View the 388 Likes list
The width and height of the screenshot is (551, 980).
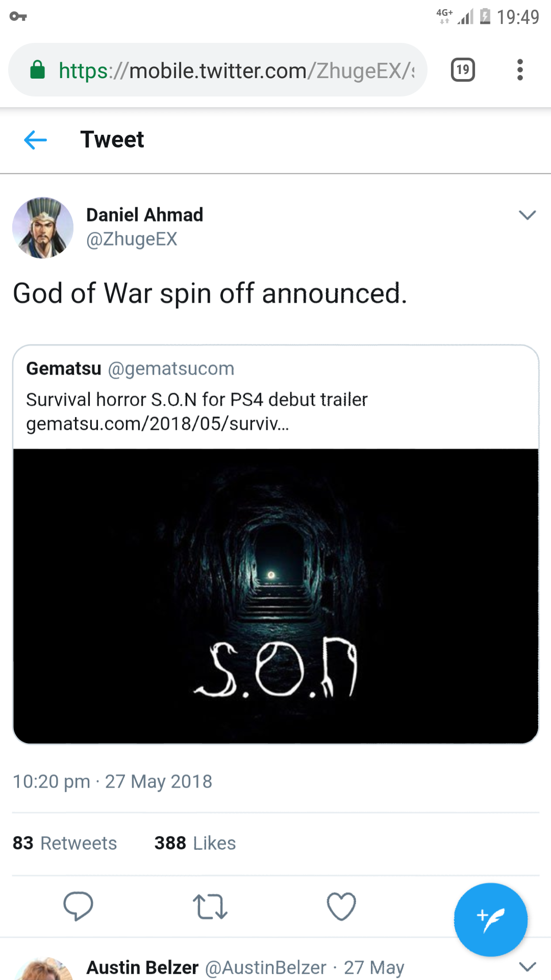pos(195,843)
